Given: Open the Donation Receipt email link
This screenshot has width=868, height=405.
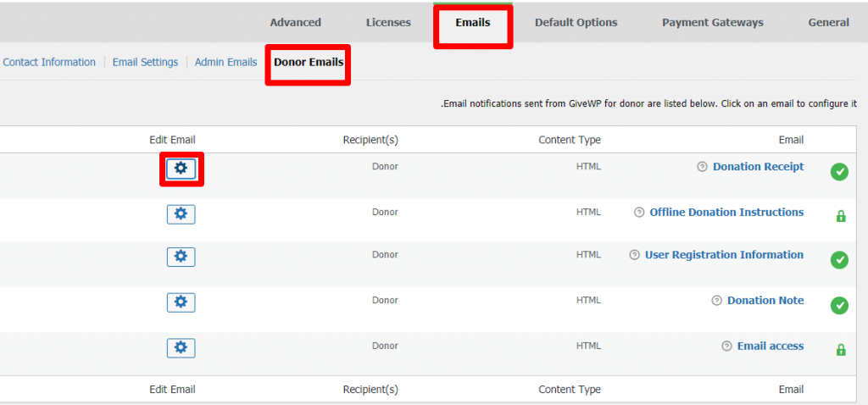Looking at the screenshot, I should (x=758, y=167).
